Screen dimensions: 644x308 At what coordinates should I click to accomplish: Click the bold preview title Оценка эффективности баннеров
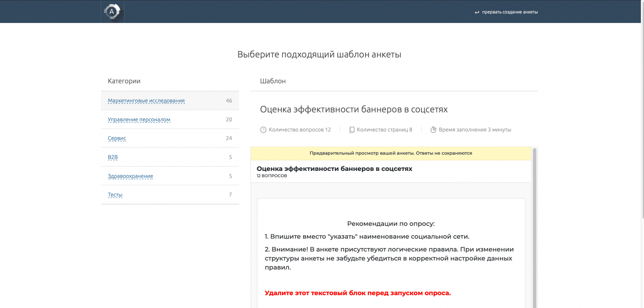click(x=334, y=169)
